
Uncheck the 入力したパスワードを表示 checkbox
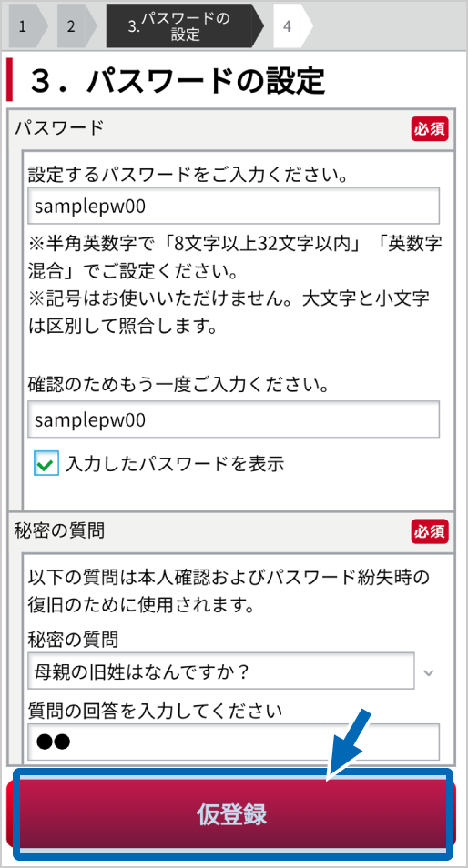tap(46, 463)
